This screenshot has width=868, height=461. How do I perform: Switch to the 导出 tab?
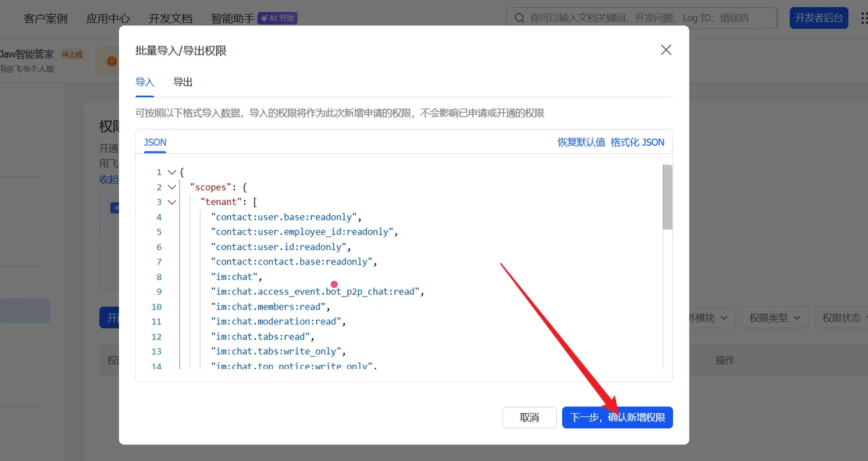[x=183, y=82]
